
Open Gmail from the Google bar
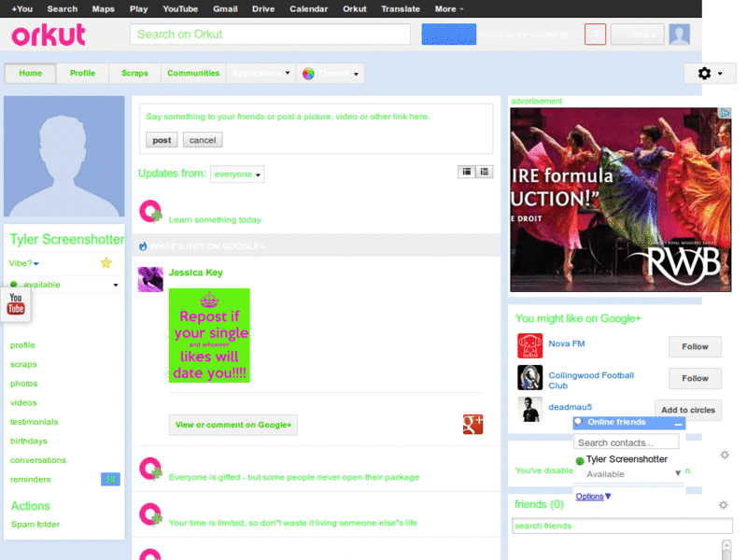(225, 9)
